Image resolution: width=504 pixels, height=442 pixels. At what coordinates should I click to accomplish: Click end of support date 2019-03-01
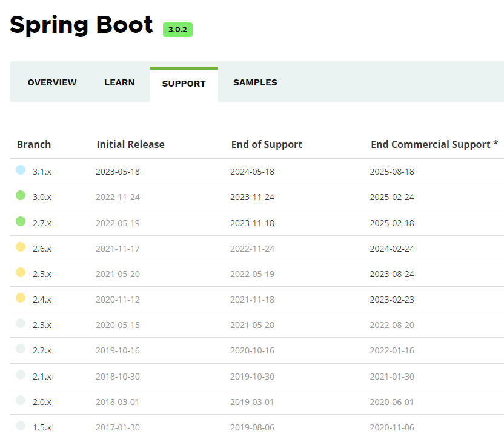[x=252, y=402]
